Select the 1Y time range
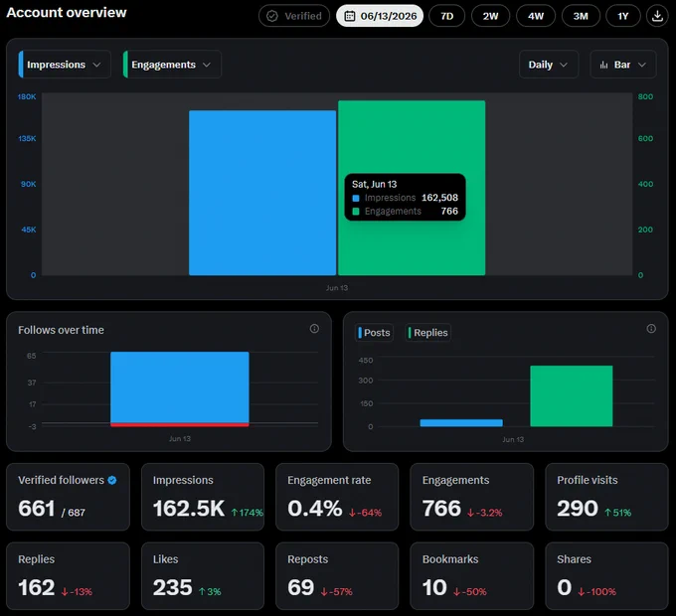 [623, 16]
